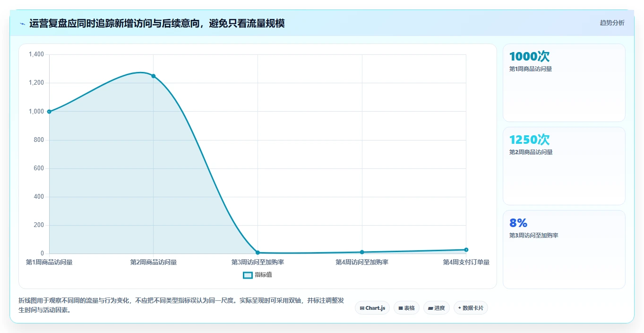Click the 数据卡片 tag
The image size is (644, 333).
tap(471, 308)
